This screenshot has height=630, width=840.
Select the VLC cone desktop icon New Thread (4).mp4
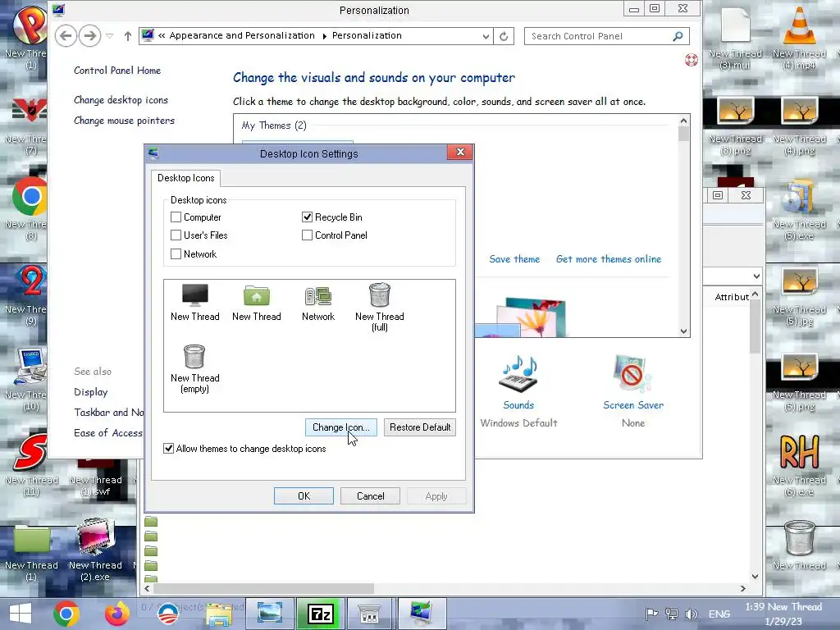(x=799, y=38)
